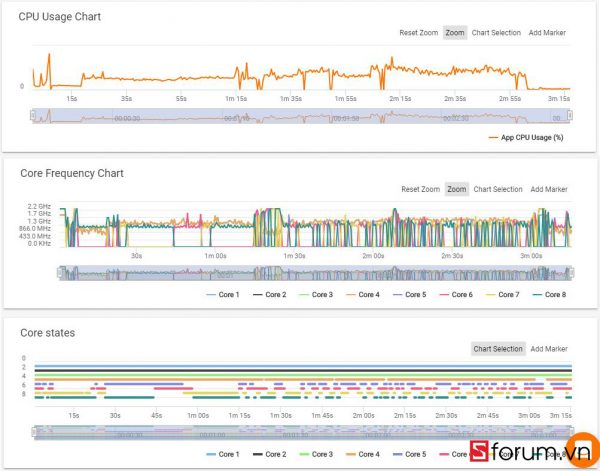Toggle App CPU Usage (%) legend series
This screenshot has width=600, height=471.
pyautogui.click(x=531, y=138)
